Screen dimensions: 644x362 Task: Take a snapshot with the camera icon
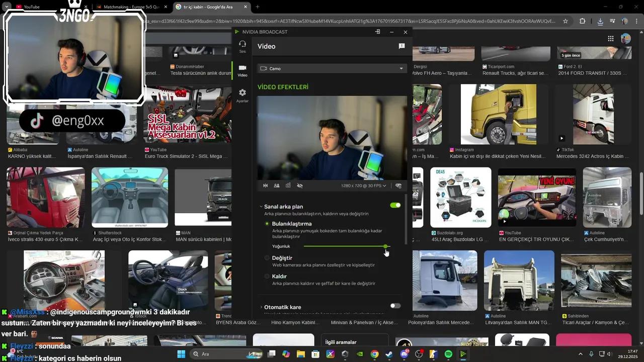click(x=288, y=186)
